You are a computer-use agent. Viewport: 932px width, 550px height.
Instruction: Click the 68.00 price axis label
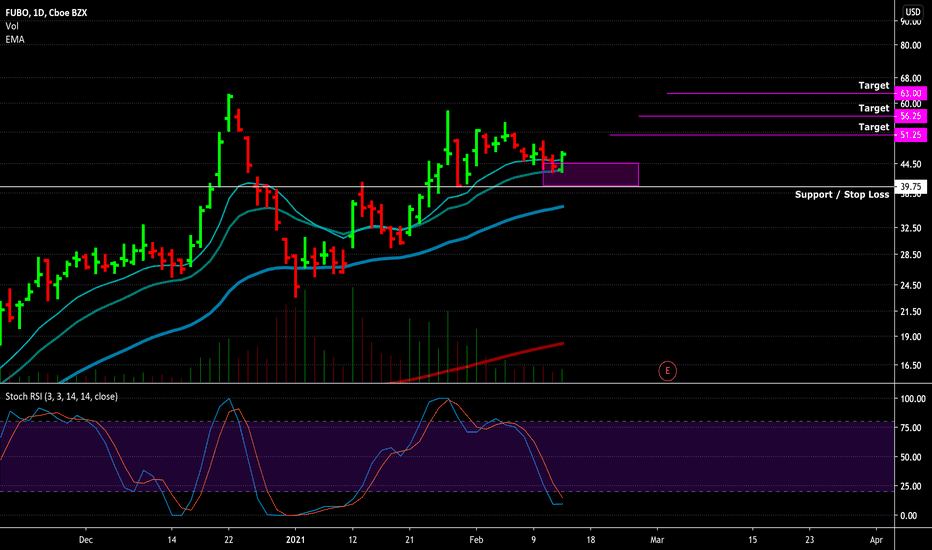[911, 78]
